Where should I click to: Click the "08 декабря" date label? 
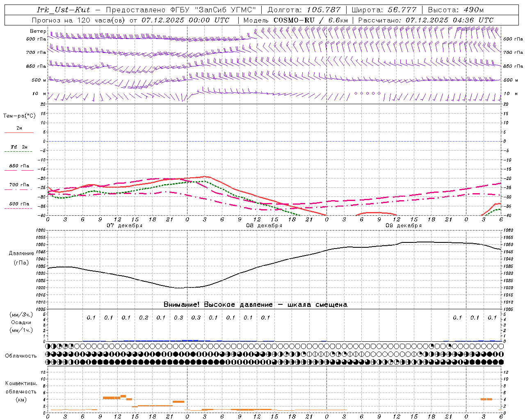coord(264,226)
